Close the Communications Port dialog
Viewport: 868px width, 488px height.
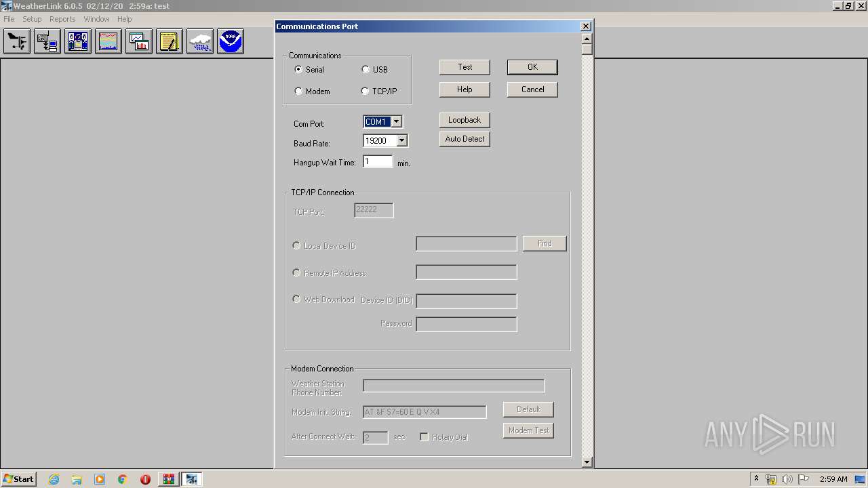pyautogui.click(x=586, y=26)
